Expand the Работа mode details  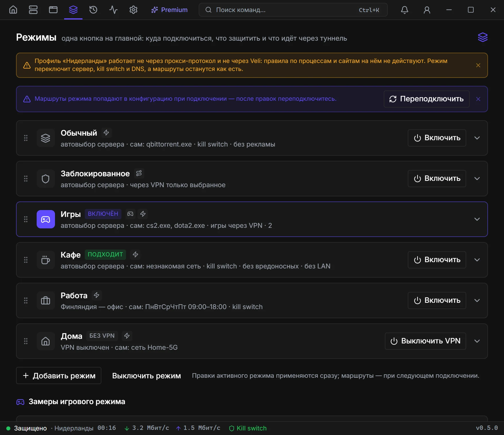[477, 300]
